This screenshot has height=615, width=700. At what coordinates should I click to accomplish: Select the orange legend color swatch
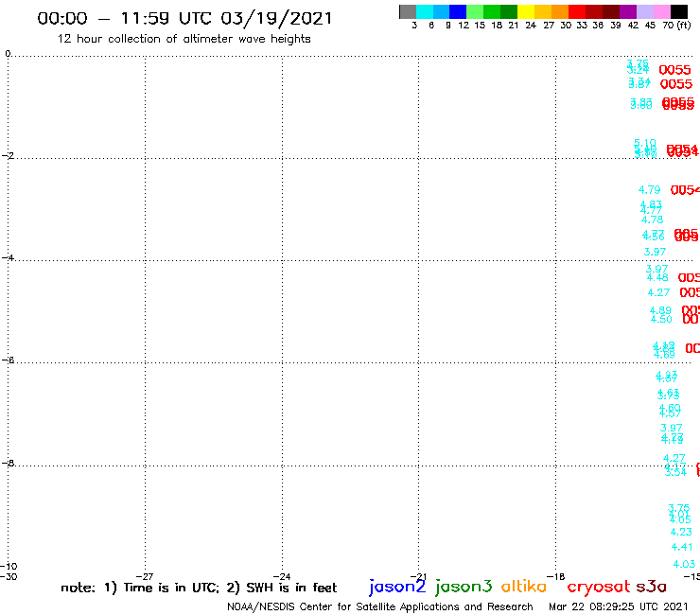(x=560, y=11)
